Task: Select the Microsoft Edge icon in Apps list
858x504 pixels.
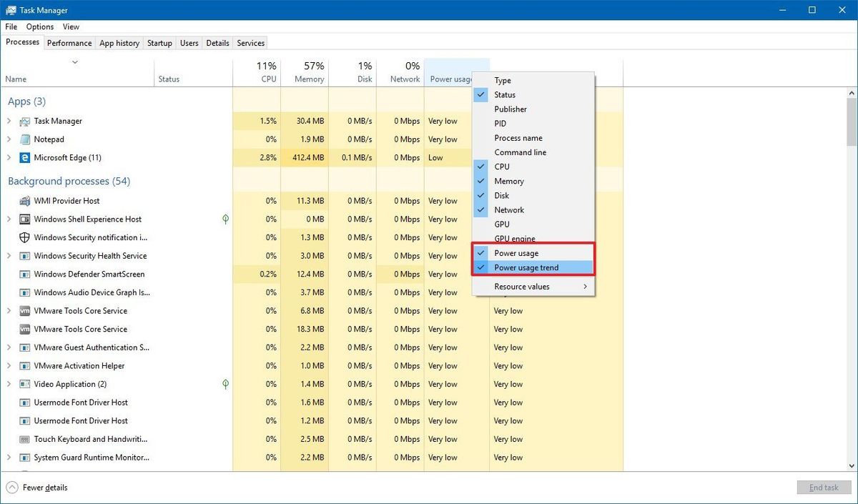Action: tap(24, 157)
